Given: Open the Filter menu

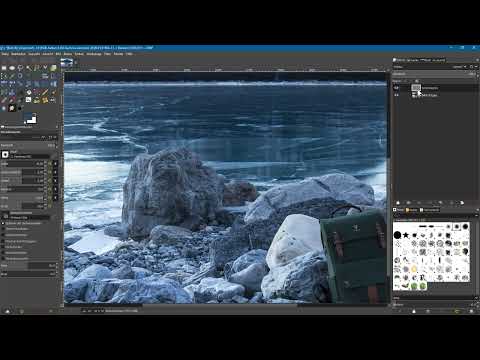Looking at the screenshot, I should click(107, 54).
